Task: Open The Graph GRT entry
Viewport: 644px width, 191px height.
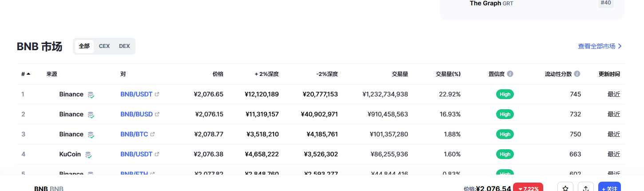Action: coord(491,3)
